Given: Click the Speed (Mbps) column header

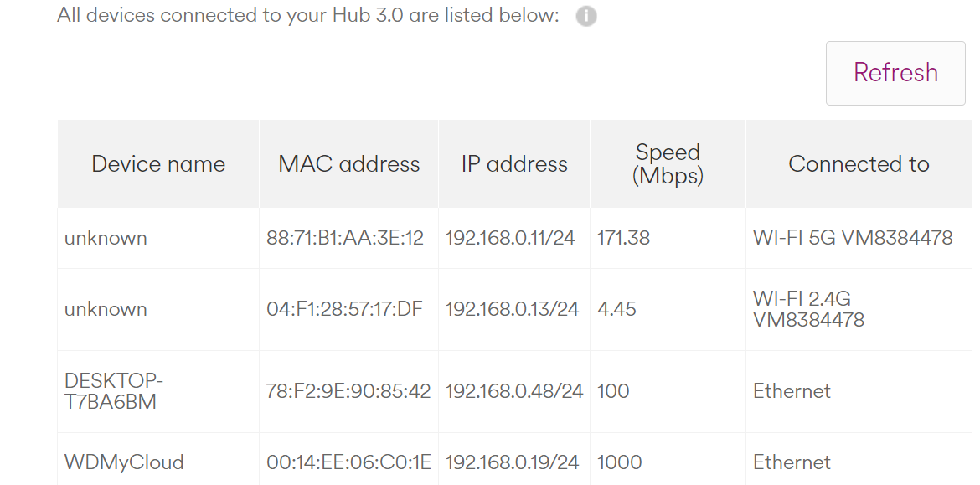Looking at the screenshot, I should click(x=668, y=164).
